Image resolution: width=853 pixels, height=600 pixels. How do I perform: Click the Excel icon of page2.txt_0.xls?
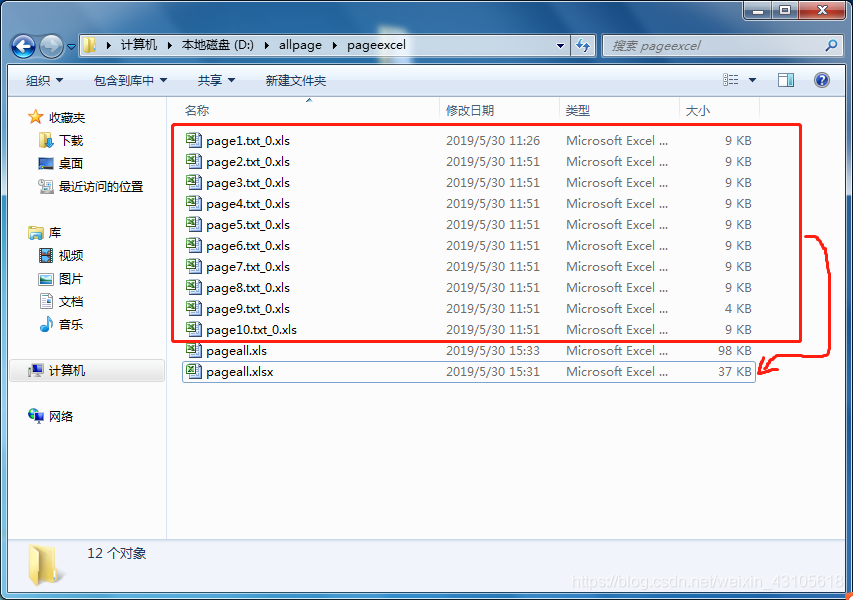coord(194,161)
